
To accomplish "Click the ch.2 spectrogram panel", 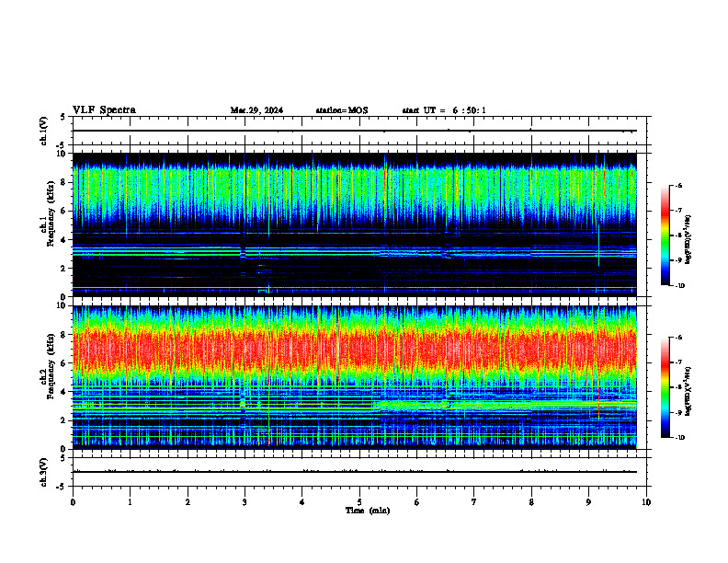I will tap(355, 377).
